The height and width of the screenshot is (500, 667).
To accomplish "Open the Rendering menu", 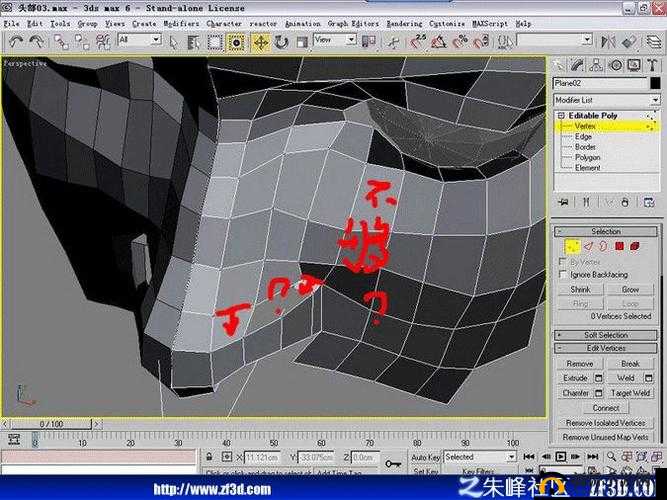I will point(404,24).
